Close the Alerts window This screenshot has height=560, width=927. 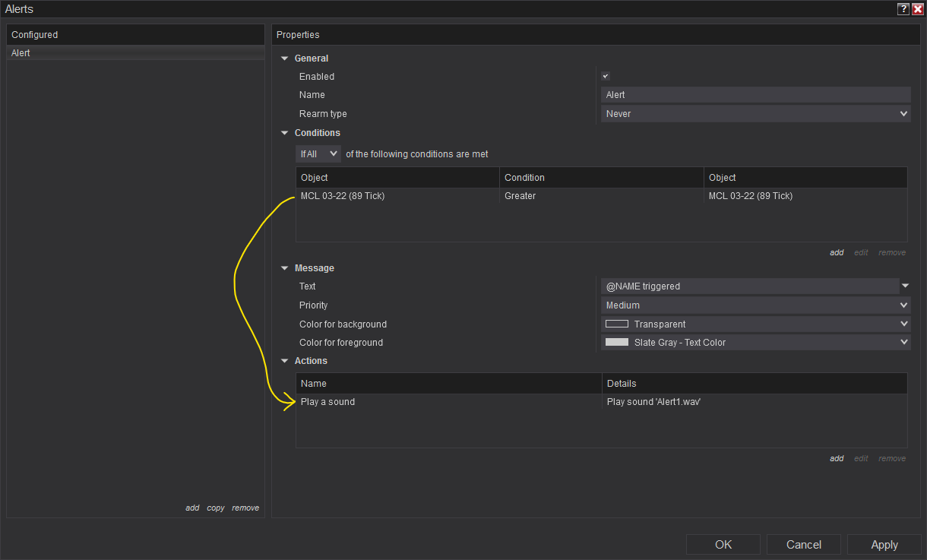(917, 9)
